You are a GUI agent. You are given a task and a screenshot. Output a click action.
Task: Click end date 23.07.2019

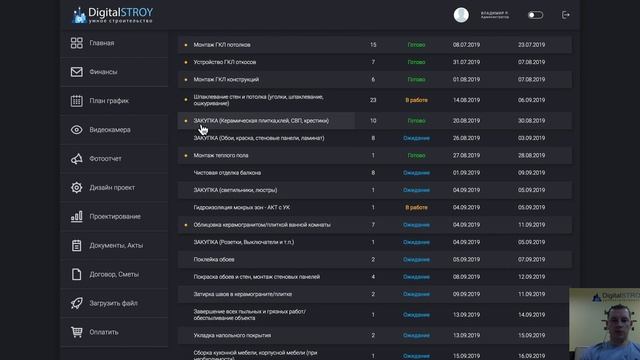[x=531, y=45]
